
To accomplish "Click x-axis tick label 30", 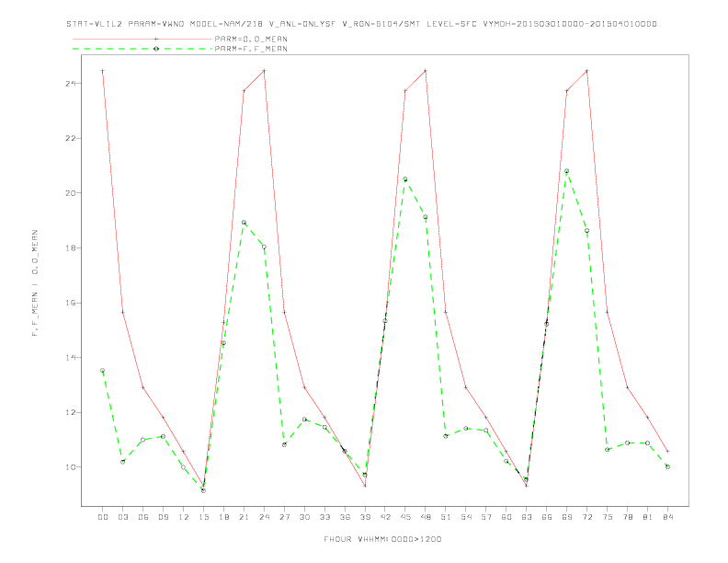I will (x=304, y=517).
